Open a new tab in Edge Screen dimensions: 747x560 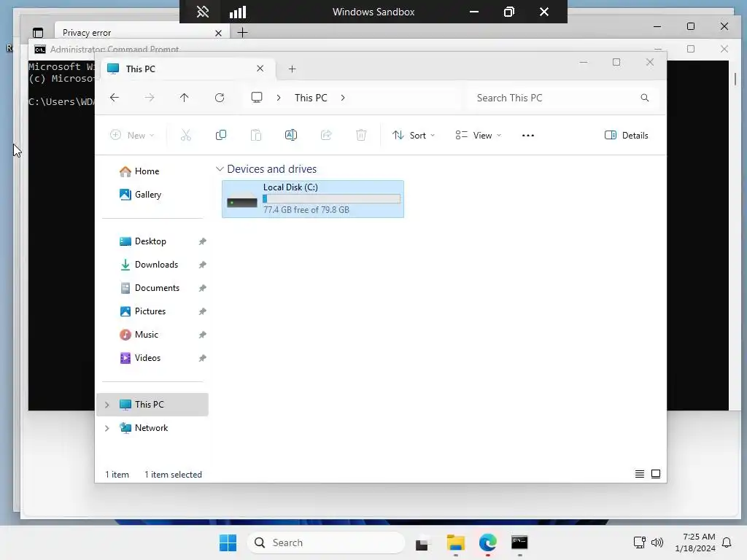tap(242, 33)
